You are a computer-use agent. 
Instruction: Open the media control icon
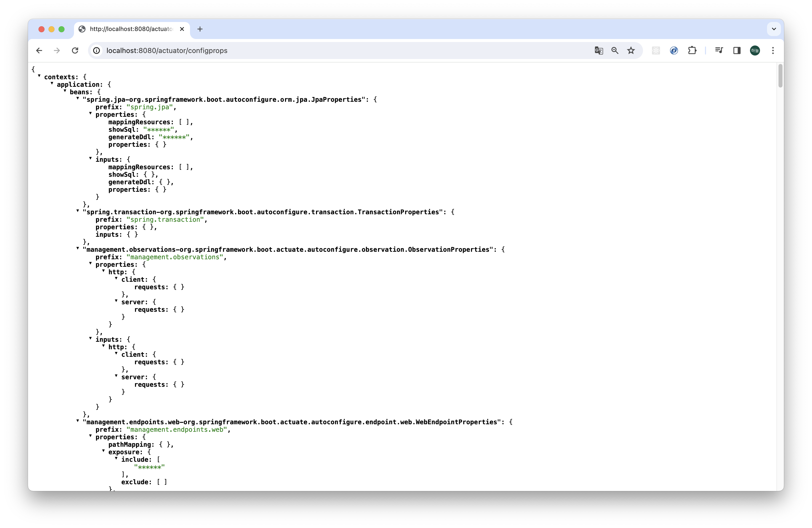(x=719, y=50)
